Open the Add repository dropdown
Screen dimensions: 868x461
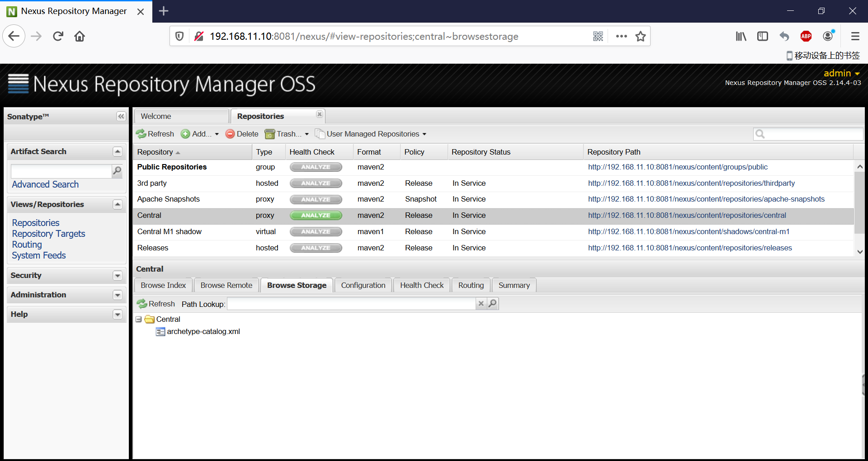tap(200, 134)
